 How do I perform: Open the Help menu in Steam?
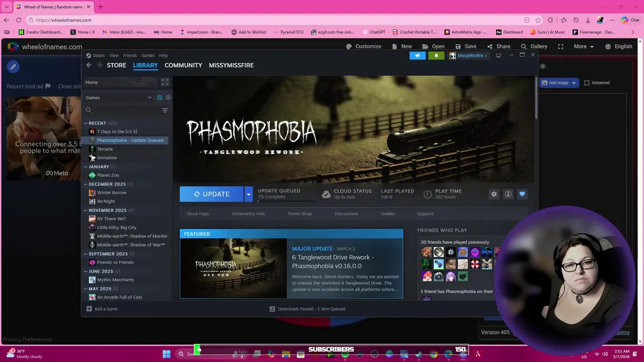click(x=164, y=55)
